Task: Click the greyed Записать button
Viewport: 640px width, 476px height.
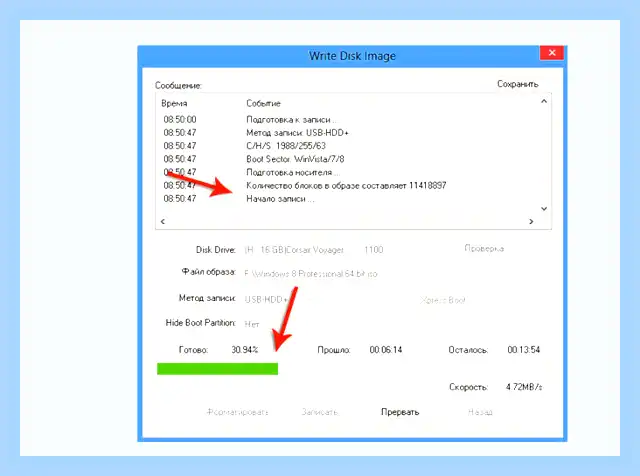Action: 320,412
